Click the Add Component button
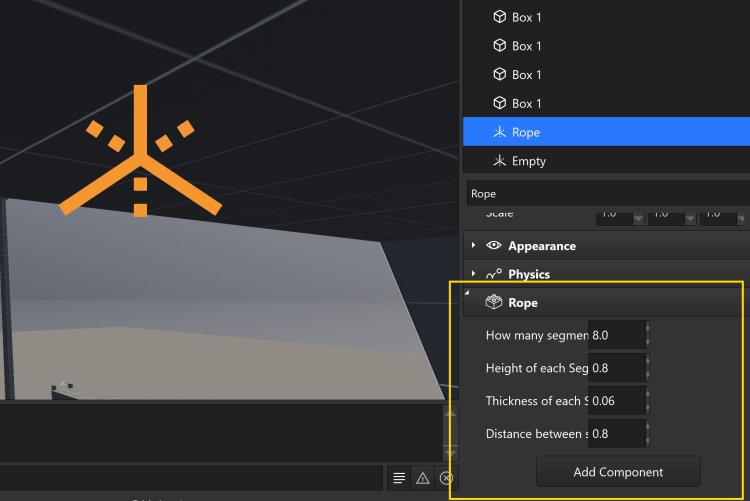750x501 pixels. tap(618, 471)
